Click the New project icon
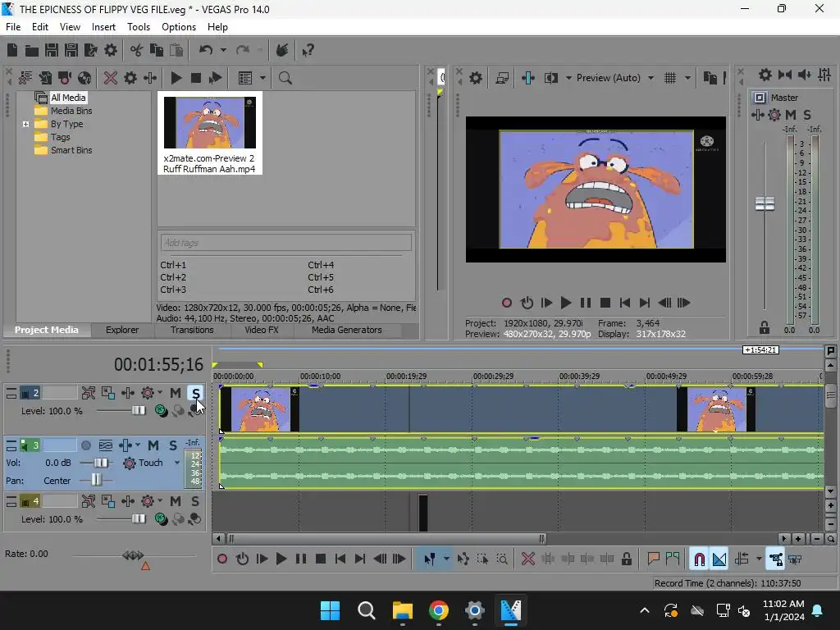Screen dimensions: 840x630 (11, 50)
